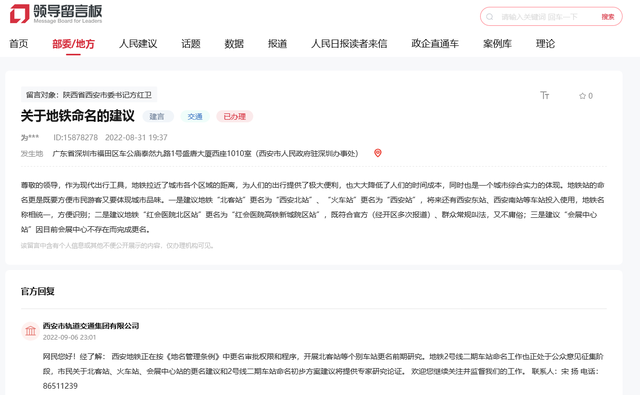
Task: Click the 官方回复 heading
Action: (38, 291)
